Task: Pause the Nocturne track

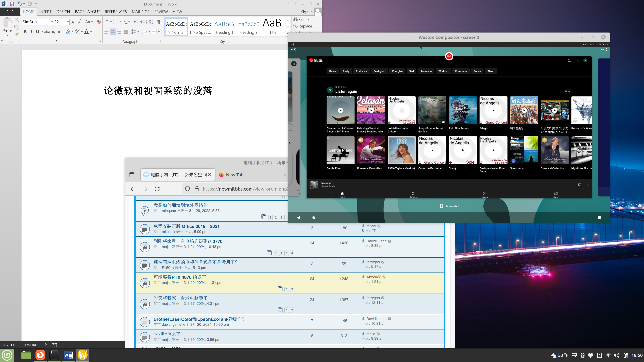Action: click(x=587, y=185)
